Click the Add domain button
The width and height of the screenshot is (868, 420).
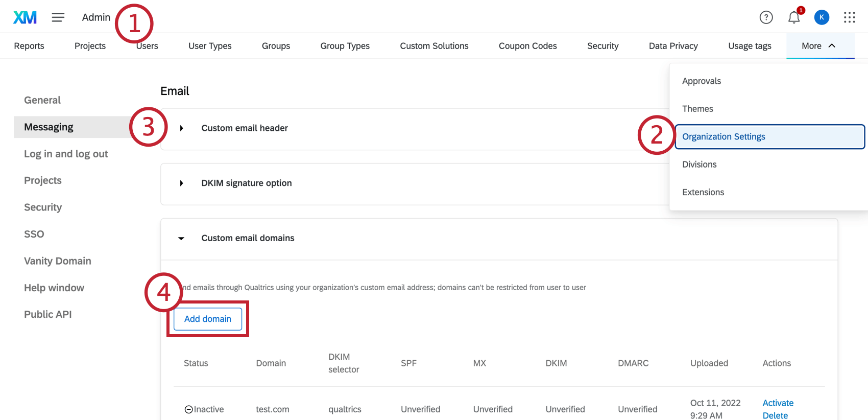click(x=208, y=319)
